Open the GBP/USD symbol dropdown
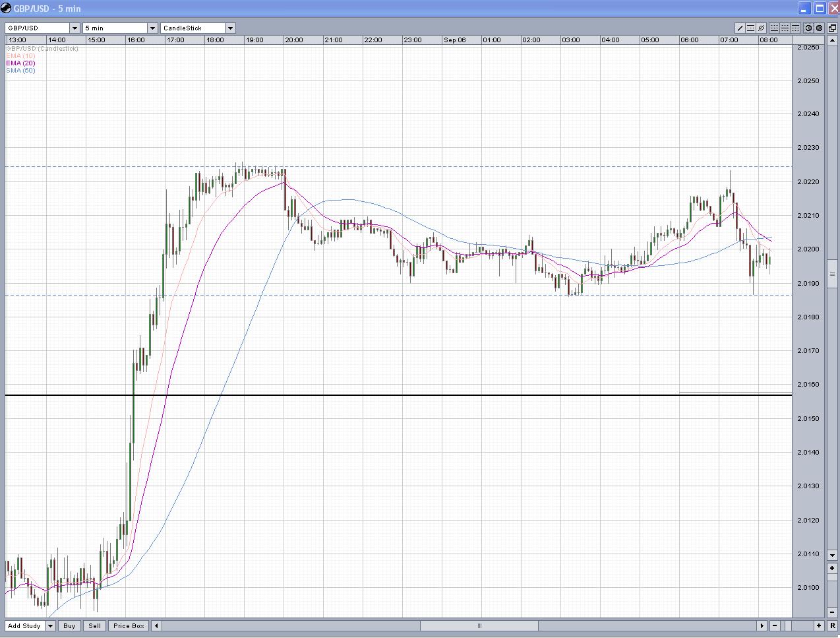The height and width of the screenshot is (638, 840). [75, 28]
